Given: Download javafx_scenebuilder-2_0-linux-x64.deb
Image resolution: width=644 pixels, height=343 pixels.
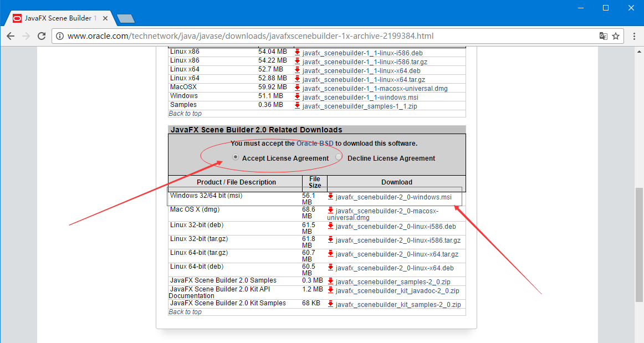Looking at the screenshot, I should [x=395, y=268].
